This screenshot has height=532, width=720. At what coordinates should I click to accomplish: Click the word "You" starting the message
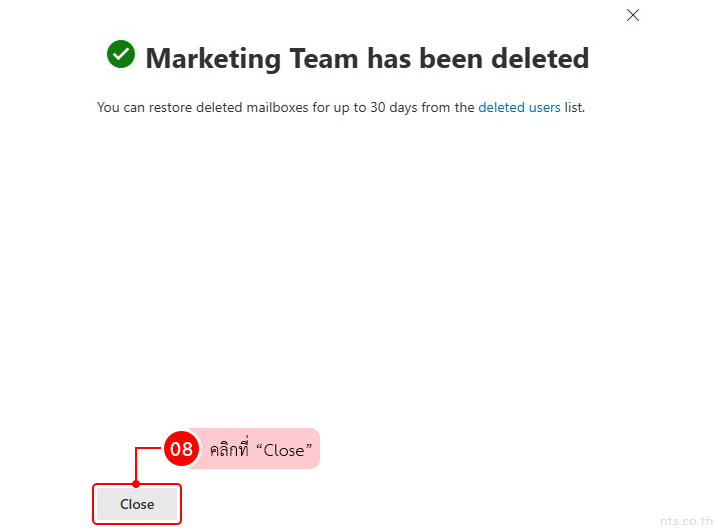[108, 107]
